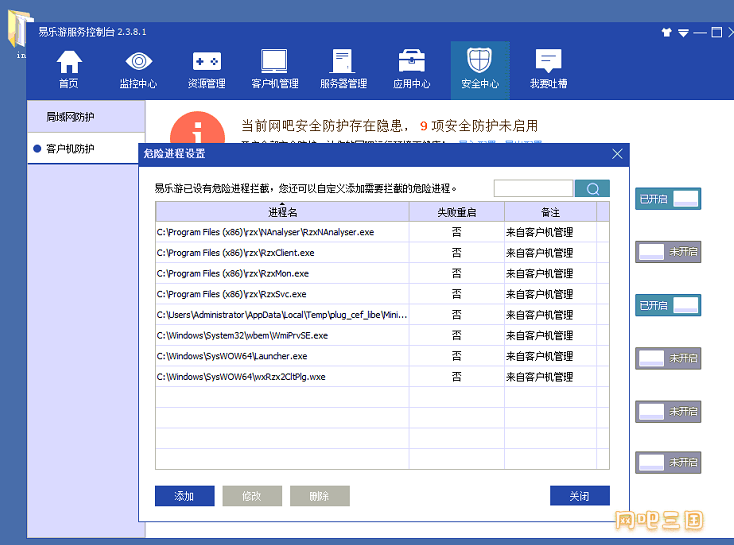
Task: Toggle the bottom-most 未开启 switch
Action: click(x=668, y=463)
